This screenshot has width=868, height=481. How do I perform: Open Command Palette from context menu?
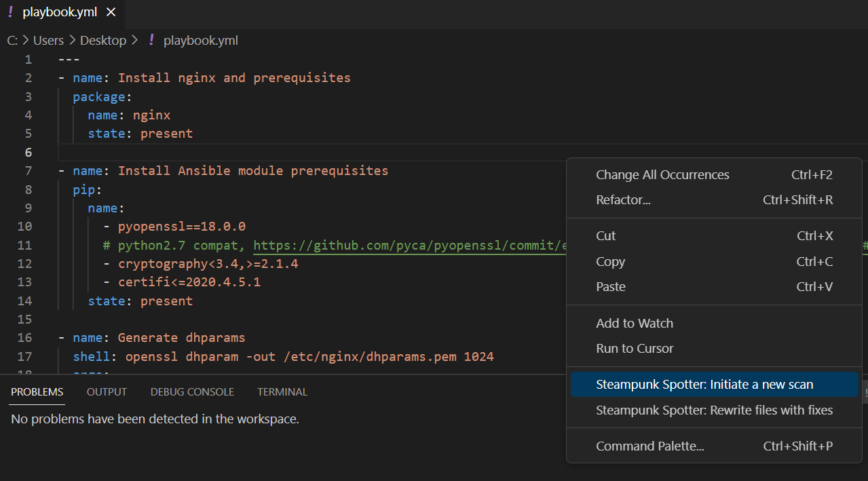[x=649, y=446]
